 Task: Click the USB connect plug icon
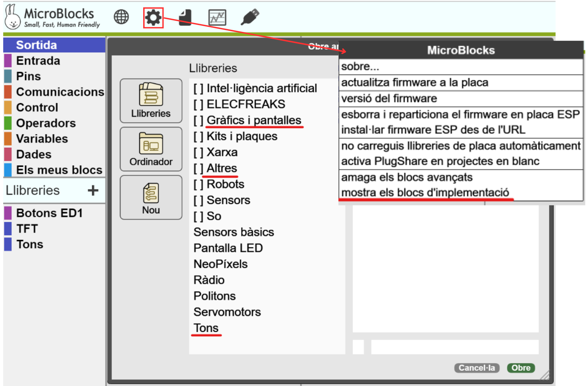(x=250, y=17)
